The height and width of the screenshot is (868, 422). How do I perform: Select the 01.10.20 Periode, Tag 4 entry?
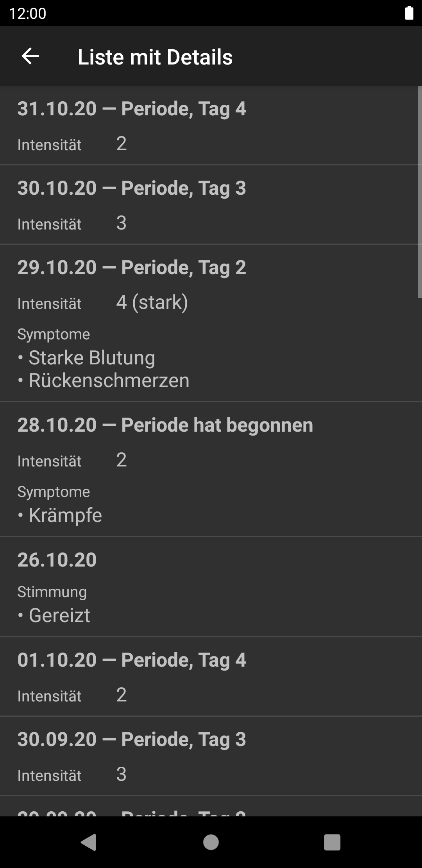tap(131, 660)
